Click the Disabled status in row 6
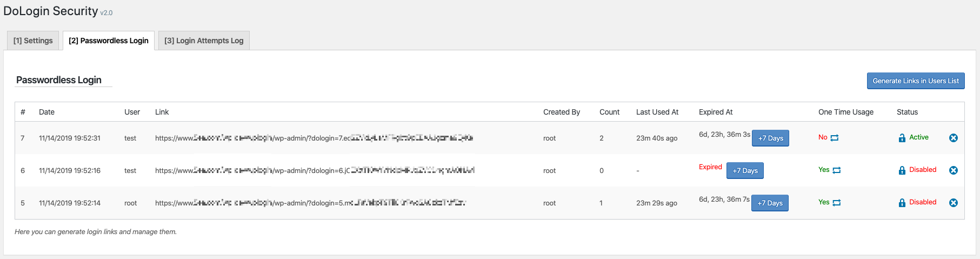The image size is (980, 259). 923,170
